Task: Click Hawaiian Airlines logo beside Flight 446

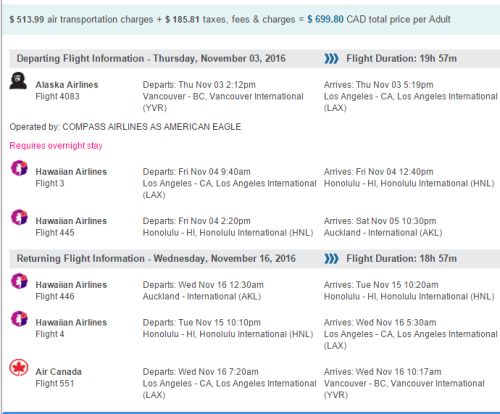Action: [19, 281]
